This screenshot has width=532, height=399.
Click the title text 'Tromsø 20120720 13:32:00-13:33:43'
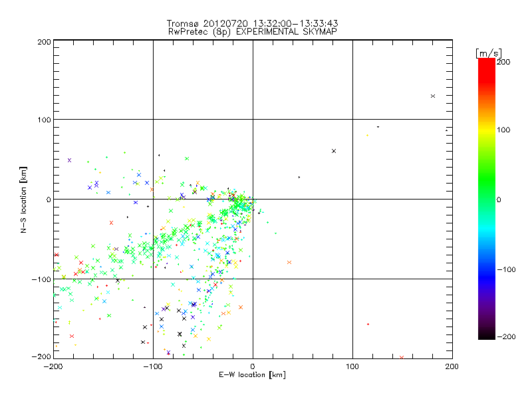click(x=252, y=23)
